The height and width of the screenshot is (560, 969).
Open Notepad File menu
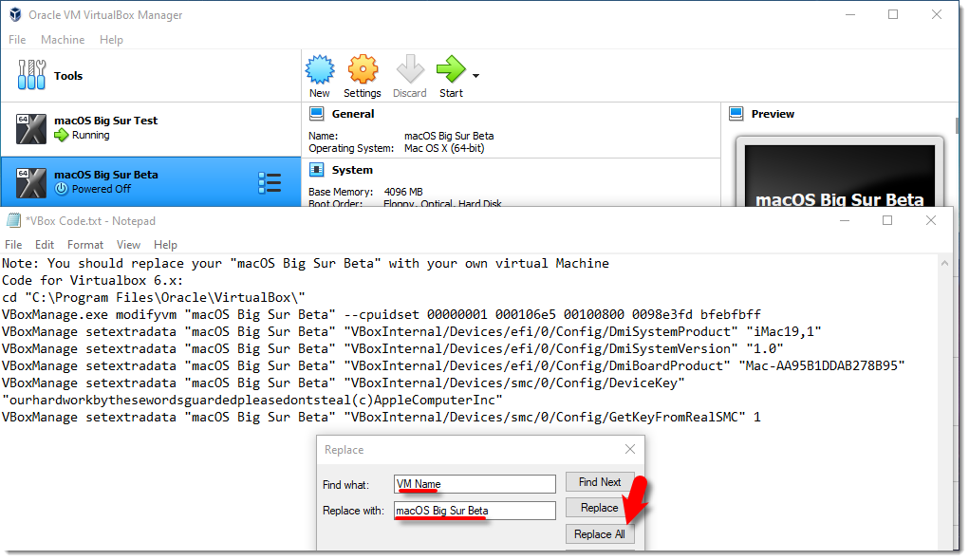click(x=13, y=245)
